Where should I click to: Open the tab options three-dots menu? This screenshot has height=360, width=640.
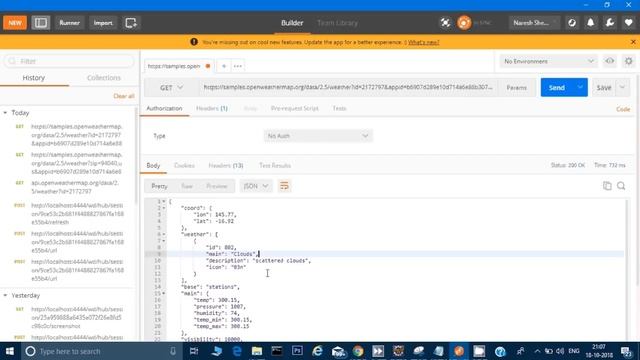click(238, 66)
